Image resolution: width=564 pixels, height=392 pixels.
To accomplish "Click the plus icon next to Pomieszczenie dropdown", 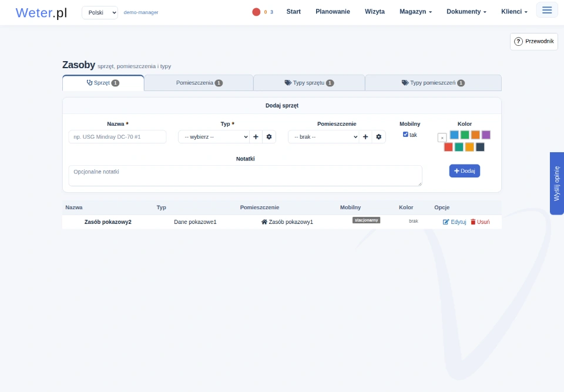I will coord(365,137).
